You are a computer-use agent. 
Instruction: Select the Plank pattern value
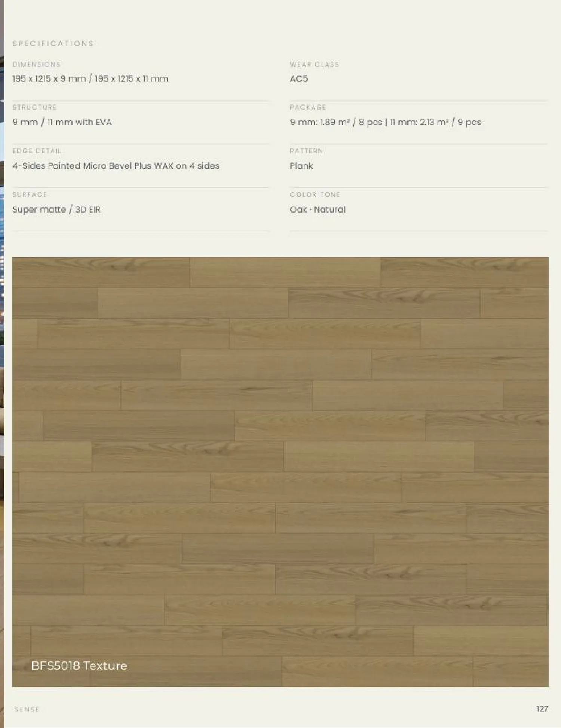pos(301,166)
